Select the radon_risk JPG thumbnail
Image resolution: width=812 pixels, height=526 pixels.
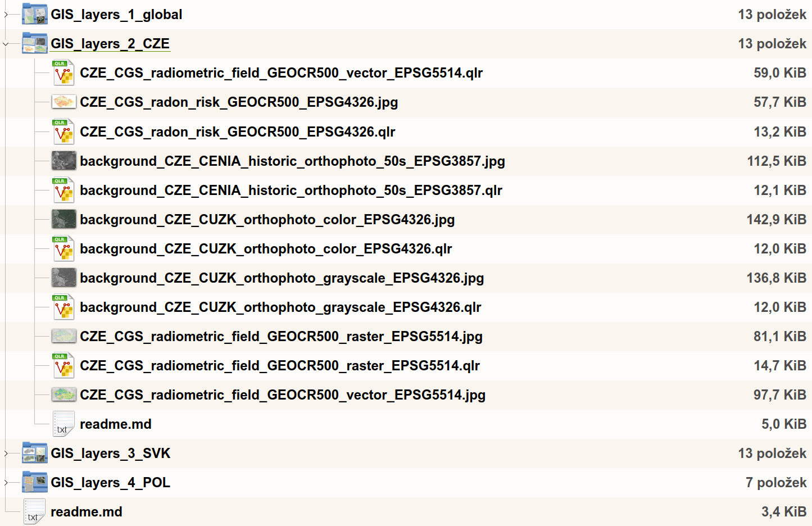coord(63,102)
